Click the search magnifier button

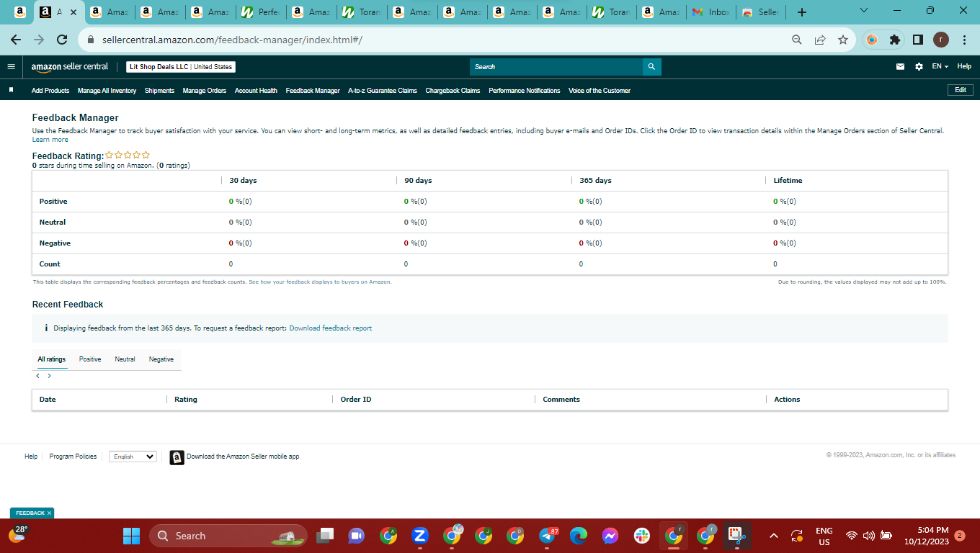click(x=651, y=67)
